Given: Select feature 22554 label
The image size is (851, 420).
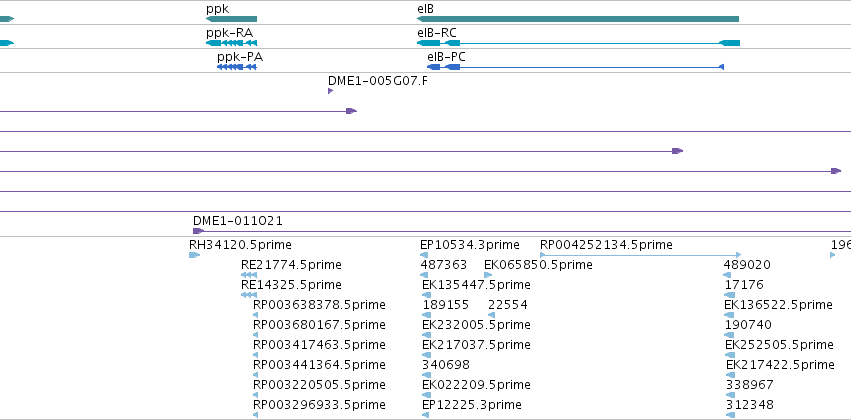Looking at the screenshot, I should [x=507, y=305].
